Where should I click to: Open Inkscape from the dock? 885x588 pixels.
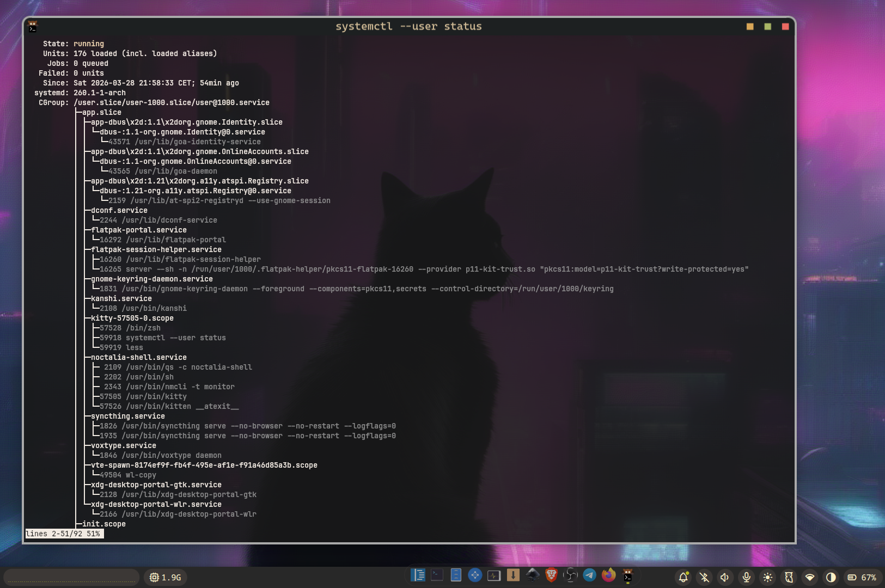pos(532,575)
